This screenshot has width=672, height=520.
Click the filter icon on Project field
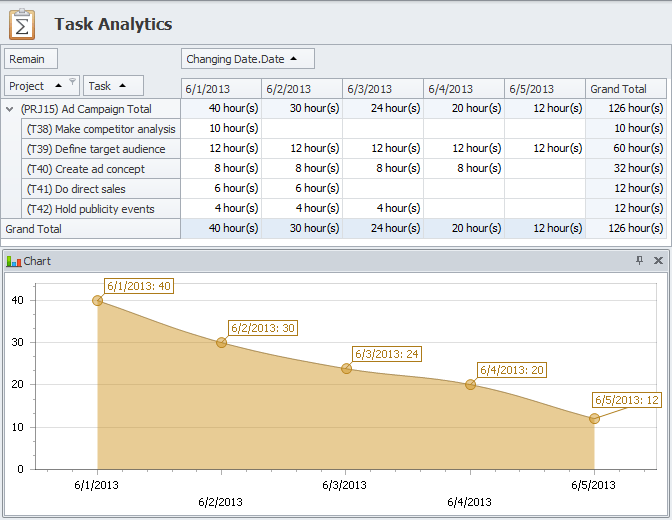(x=72, y=82)
